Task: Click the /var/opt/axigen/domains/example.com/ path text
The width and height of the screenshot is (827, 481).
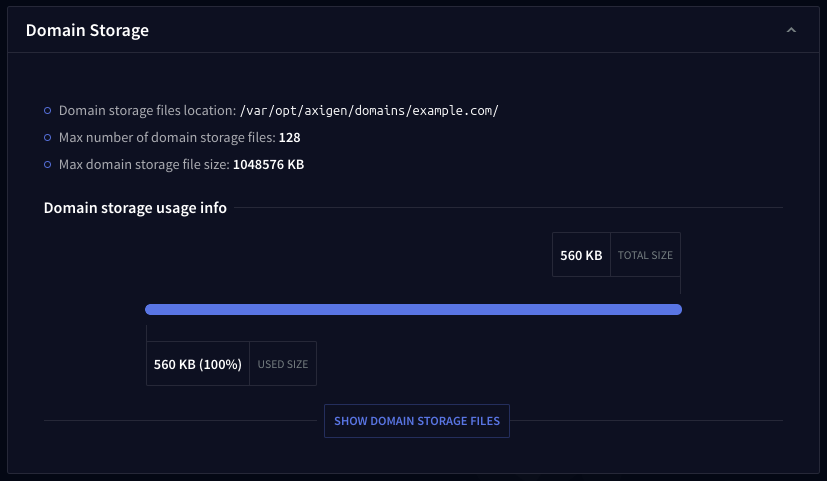Action: click(x=369, y=110)
